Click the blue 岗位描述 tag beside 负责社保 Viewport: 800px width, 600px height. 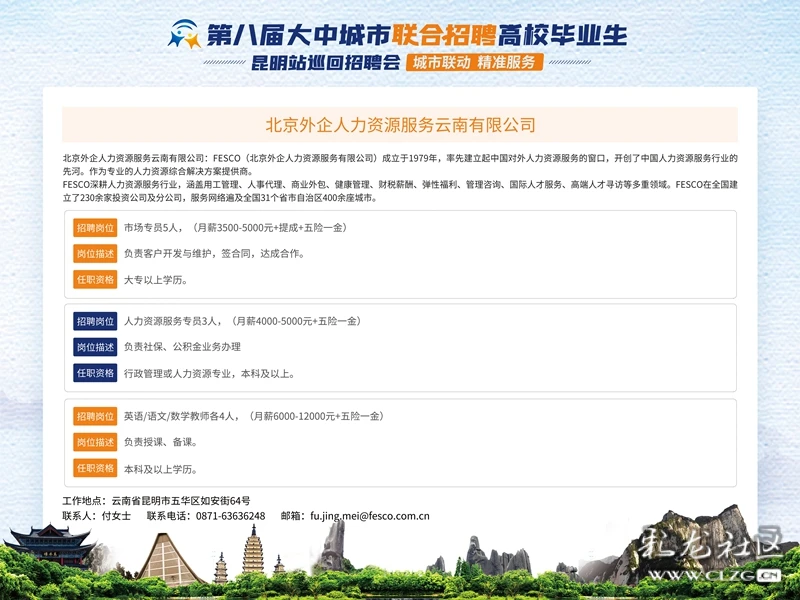(95, 347)
